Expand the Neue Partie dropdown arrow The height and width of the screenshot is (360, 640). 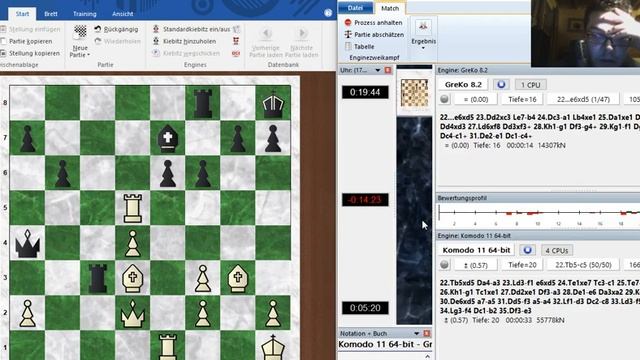pos(89,55)
